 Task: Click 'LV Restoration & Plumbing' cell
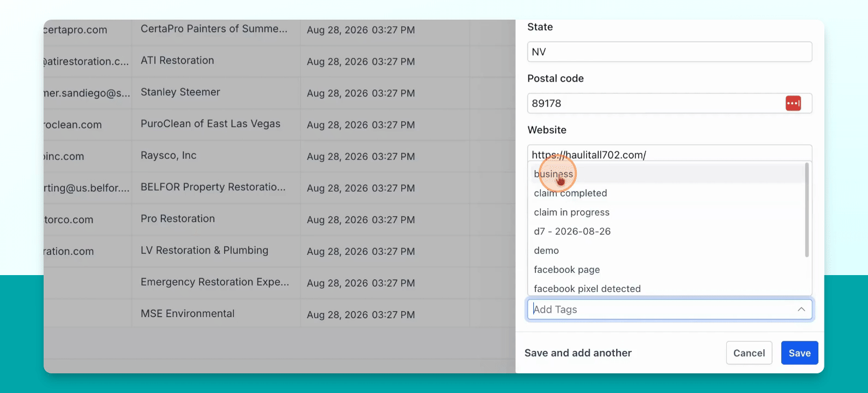pos(204,251)
